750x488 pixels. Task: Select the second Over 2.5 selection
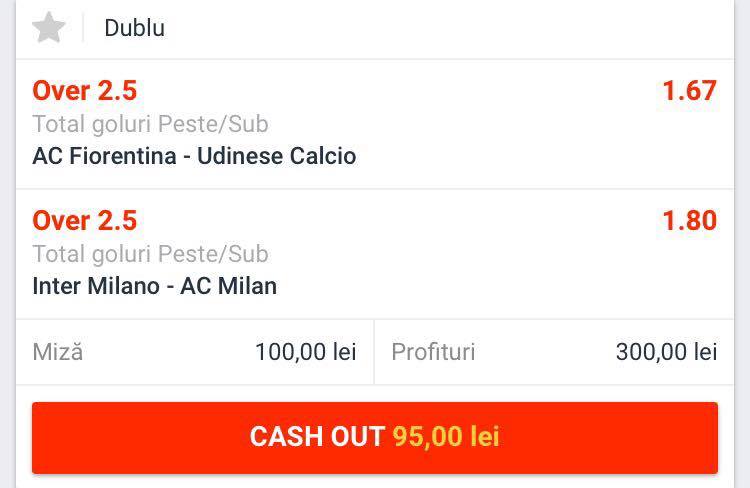tap(85, 220)
